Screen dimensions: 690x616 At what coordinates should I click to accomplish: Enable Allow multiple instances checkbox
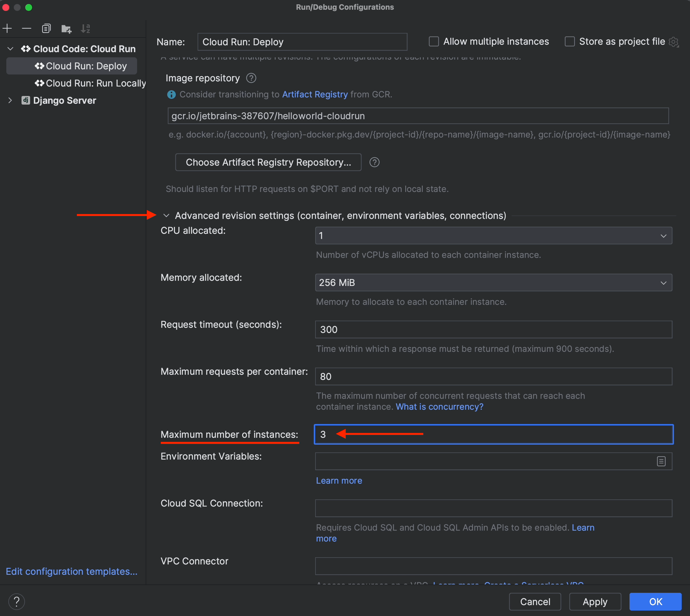tap(434, 42)
